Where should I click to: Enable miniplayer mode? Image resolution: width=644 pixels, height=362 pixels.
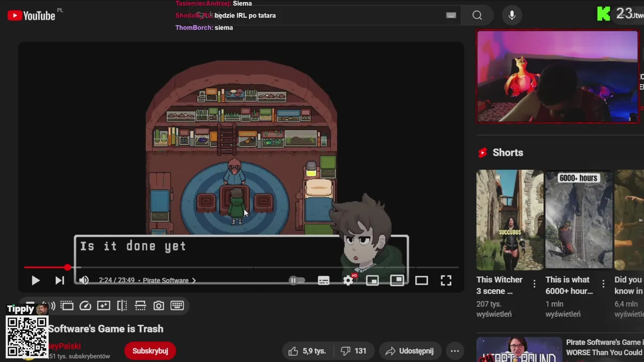click(x=372, y=281)
